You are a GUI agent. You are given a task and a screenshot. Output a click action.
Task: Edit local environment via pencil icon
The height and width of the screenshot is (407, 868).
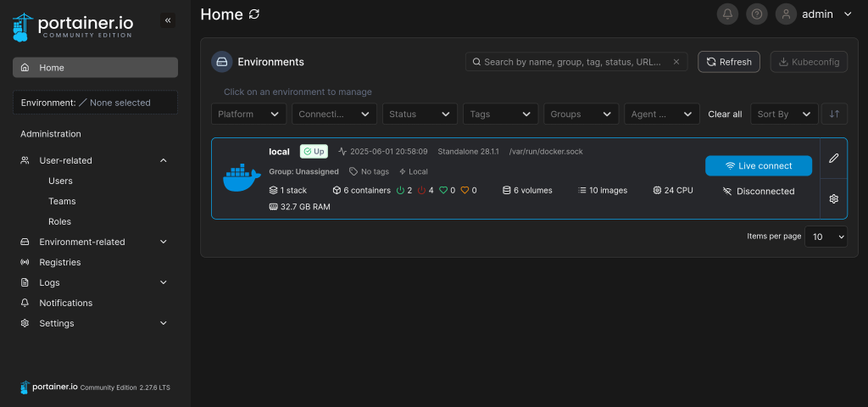click(833, 158)
